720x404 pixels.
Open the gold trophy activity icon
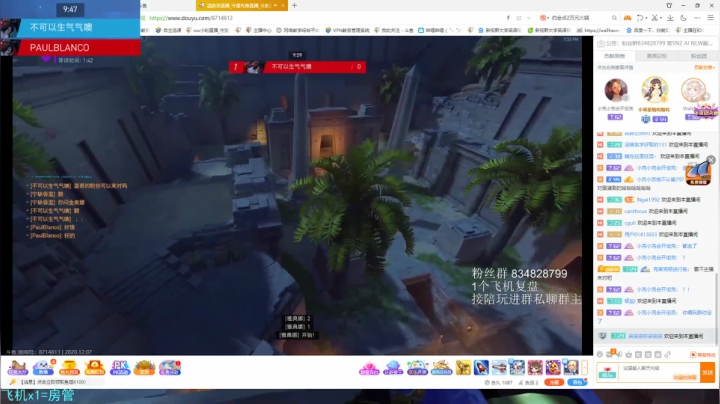pyautogui.click(x=69, y=367)
